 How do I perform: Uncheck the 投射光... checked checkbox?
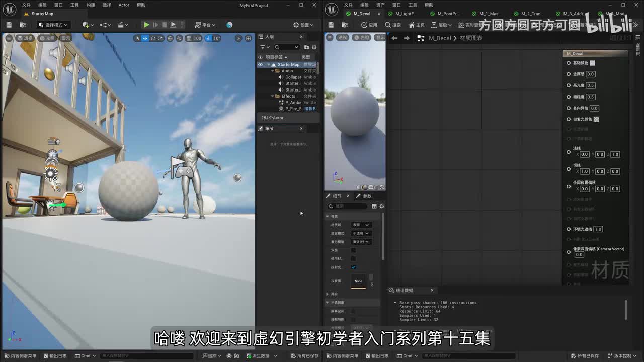point(353,267)
